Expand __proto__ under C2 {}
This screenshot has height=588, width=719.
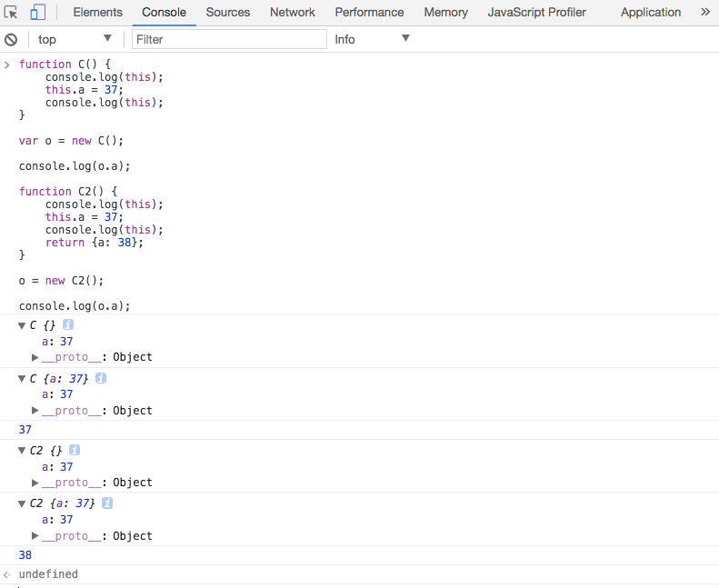tap(35, 483)
